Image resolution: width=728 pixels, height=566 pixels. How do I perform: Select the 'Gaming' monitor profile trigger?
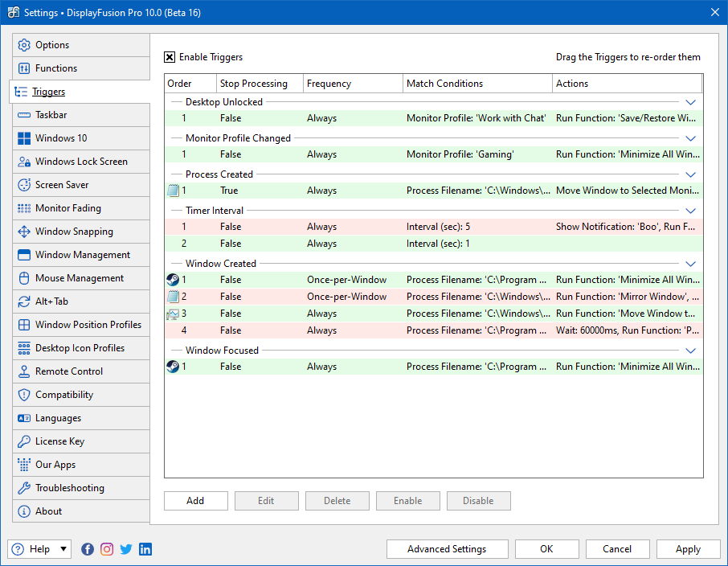(x=434, y=154)
